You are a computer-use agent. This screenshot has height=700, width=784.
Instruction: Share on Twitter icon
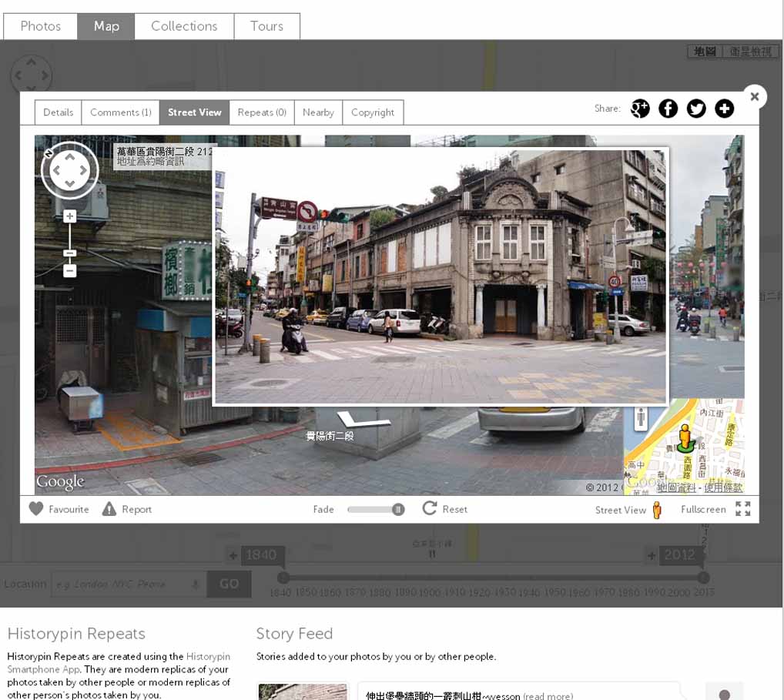[x=696, y=109]
